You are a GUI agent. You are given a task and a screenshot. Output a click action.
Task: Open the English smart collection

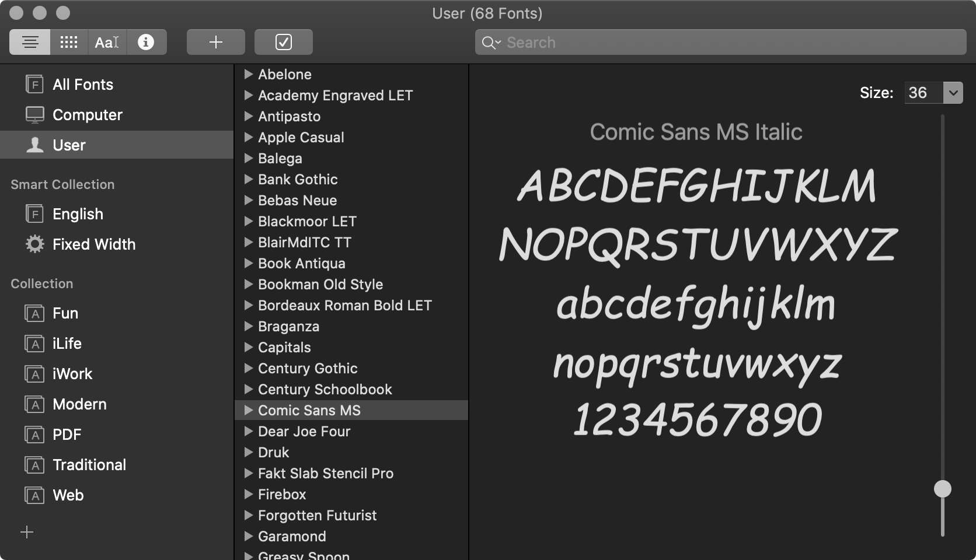(x=117, y=214)
